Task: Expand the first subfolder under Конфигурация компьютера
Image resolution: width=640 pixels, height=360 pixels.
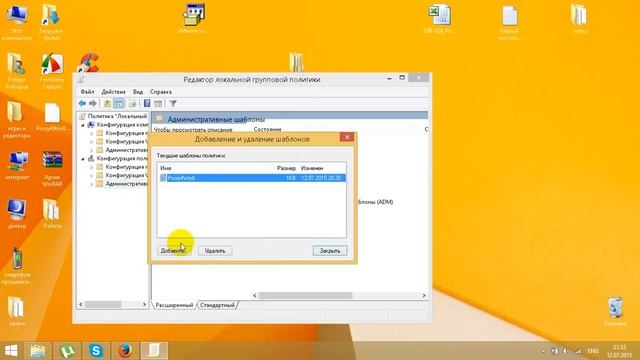Action: [x=91, y=133]
